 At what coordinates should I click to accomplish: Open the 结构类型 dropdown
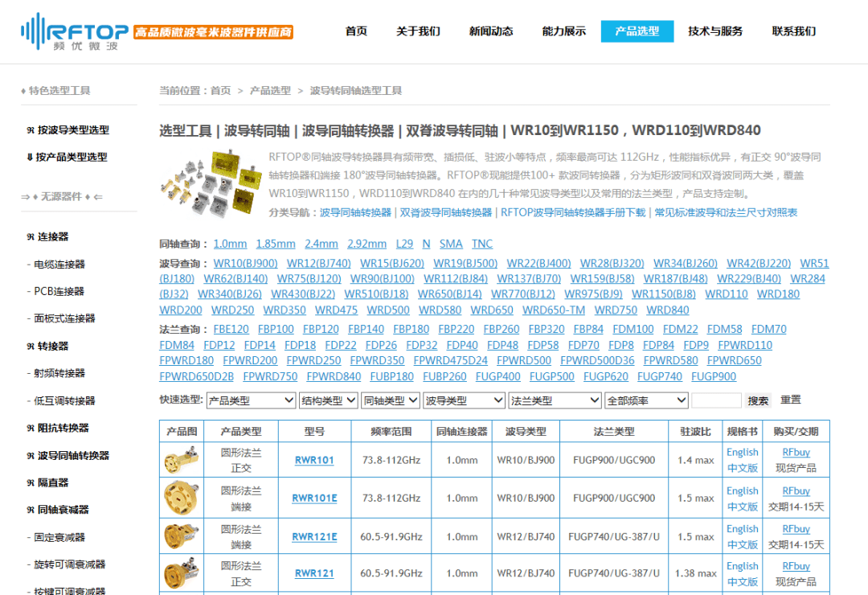tap(328, 400)
